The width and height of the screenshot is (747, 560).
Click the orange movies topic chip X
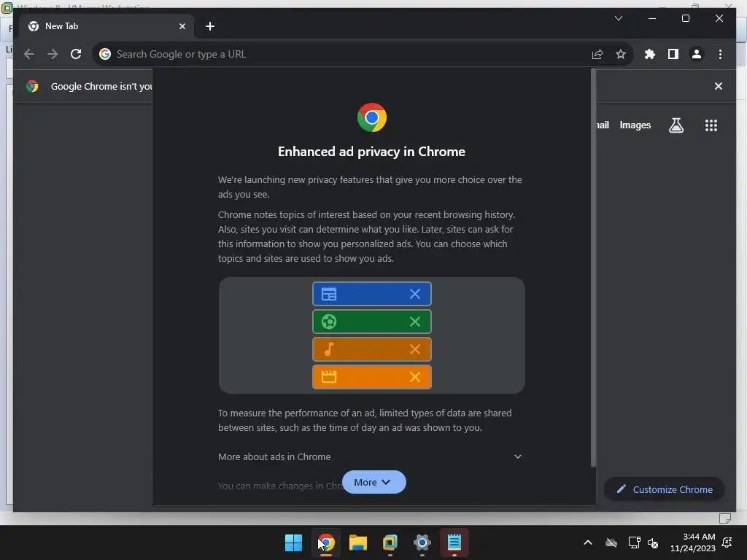(415, 377)
